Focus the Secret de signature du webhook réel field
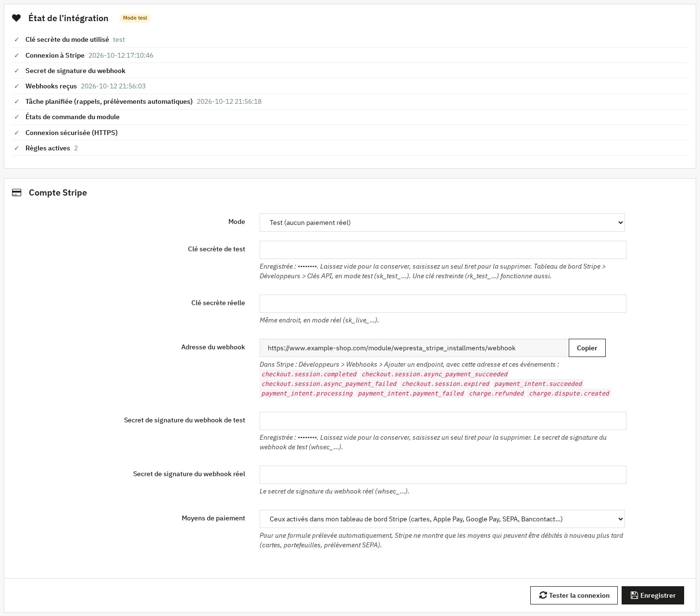700x616 pixels. (x=443, y=475)
